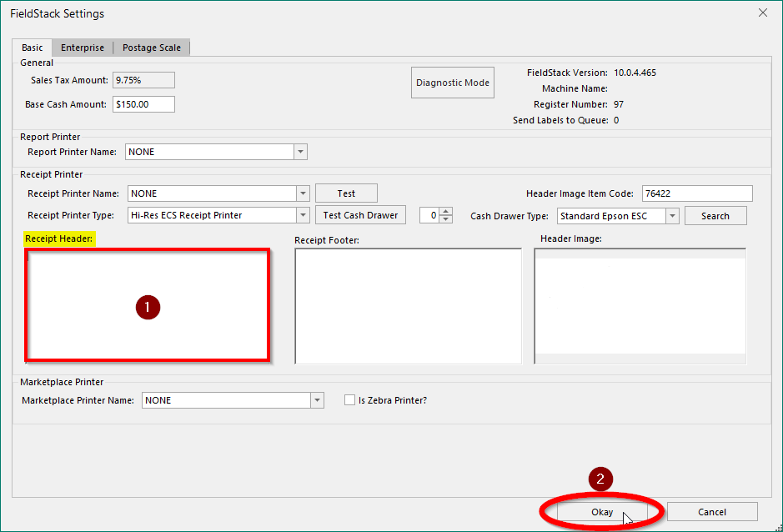Viewport: 783px width, 532px height.
Task: Click the Cancel button
Action: click(712, 512)
